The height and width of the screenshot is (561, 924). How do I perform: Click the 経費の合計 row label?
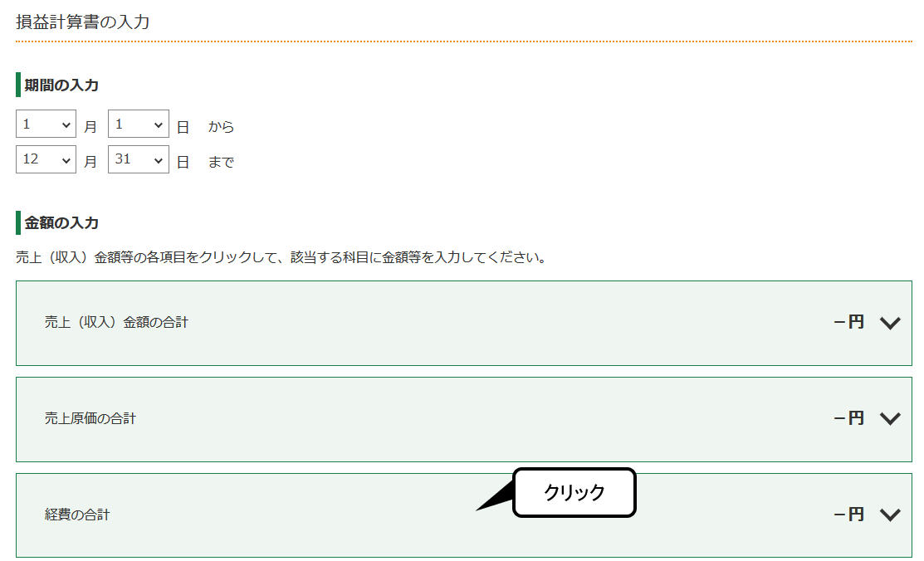(77, 515)
